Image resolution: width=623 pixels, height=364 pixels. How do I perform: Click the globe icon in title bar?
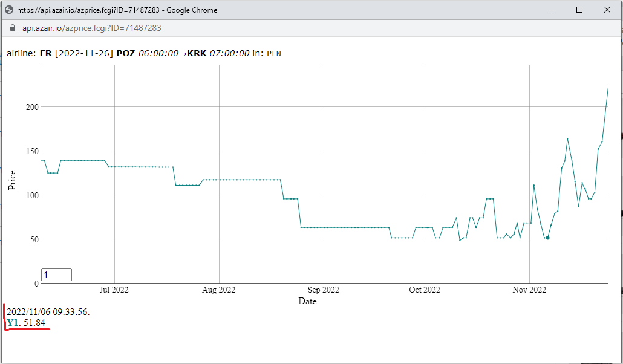pos(9,10)
